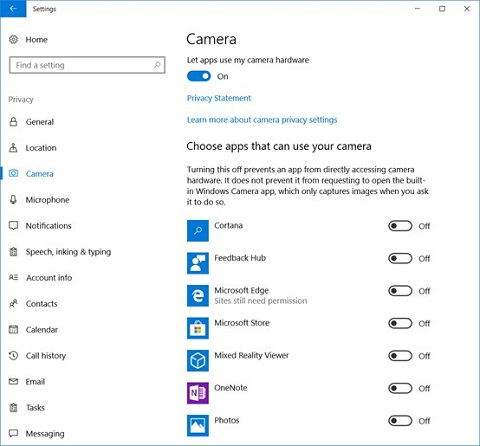
Task: Click the Cortana app icon
Action: 198,230
